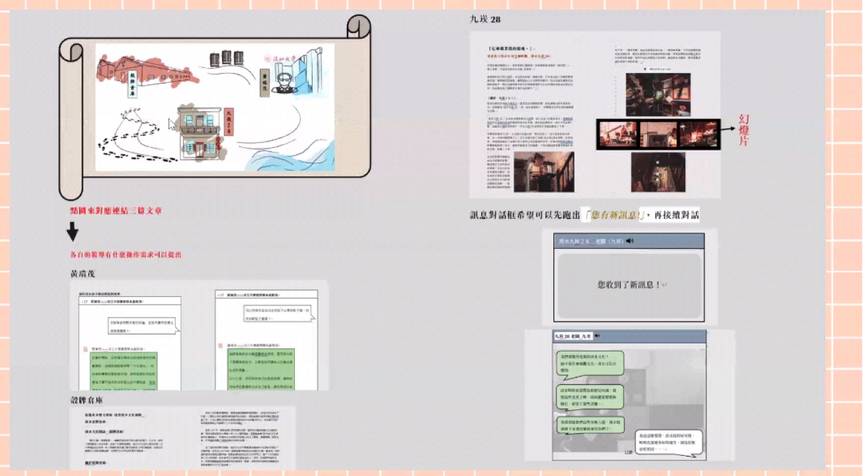The height and width of the screenshot is (476, 868).
Task: Click the 殼牌倉庫 section heading
Action: click(x=87, y=400)
